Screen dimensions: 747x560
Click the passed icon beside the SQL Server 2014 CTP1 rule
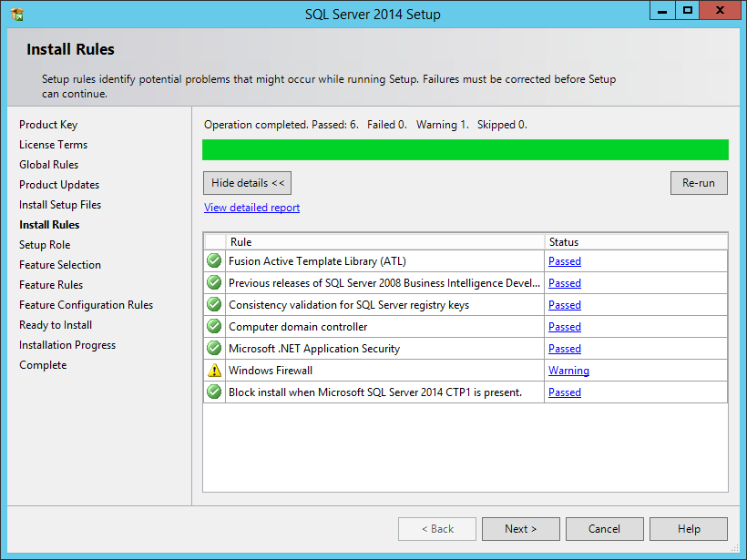tap(213, 392)
